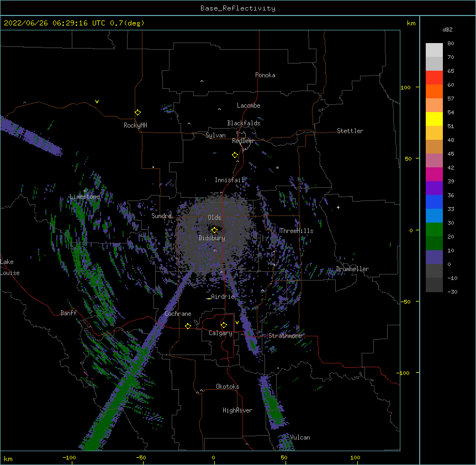
Task: Click the -100 km tick on right axis
Action: pos(404,373)
